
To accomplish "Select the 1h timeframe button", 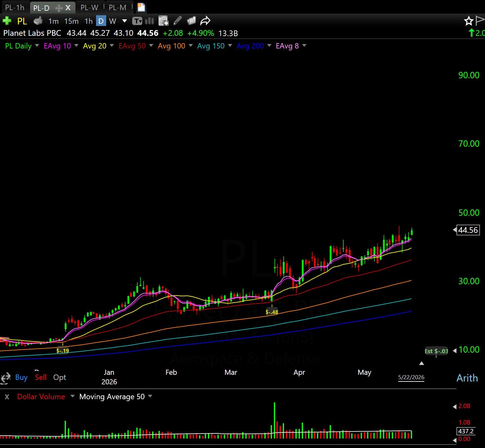I will 88,21.
